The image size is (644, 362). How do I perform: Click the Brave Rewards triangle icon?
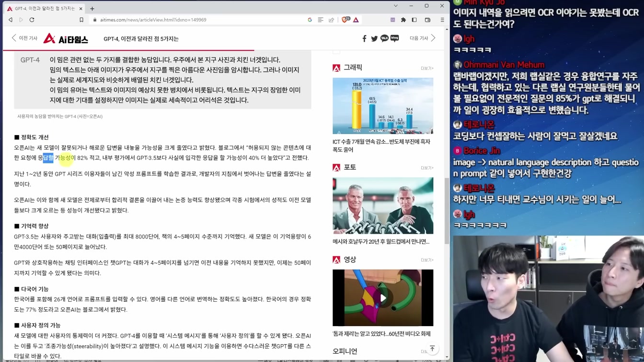(x=356, y=20)
